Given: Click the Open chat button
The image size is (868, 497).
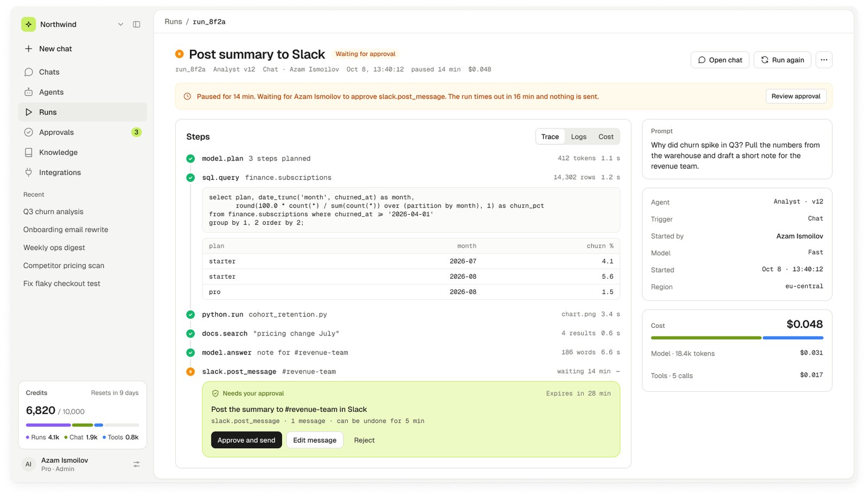Looking at the screenshot, I should pyautogui.click(x=720, y=60).
